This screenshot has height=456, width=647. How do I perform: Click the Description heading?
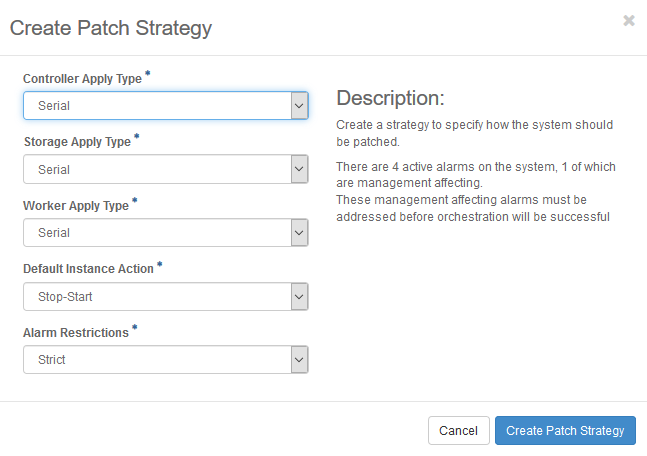[390, 98]
